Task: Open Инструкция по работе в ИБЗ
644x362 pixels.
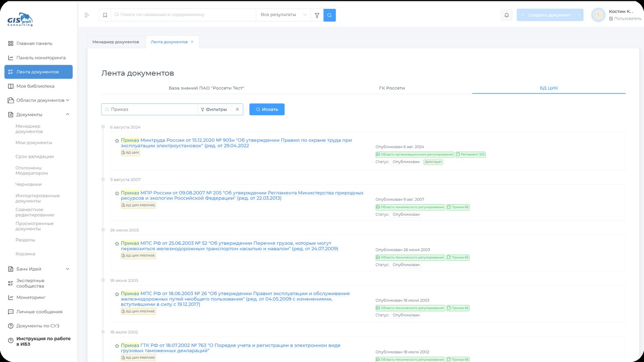Action: [x=39, y=341]
